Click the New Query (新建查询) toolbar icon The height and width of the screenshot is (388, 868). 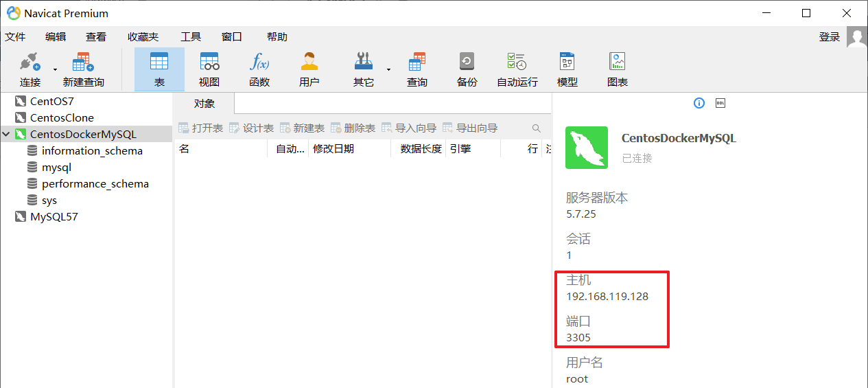[83, 69]
